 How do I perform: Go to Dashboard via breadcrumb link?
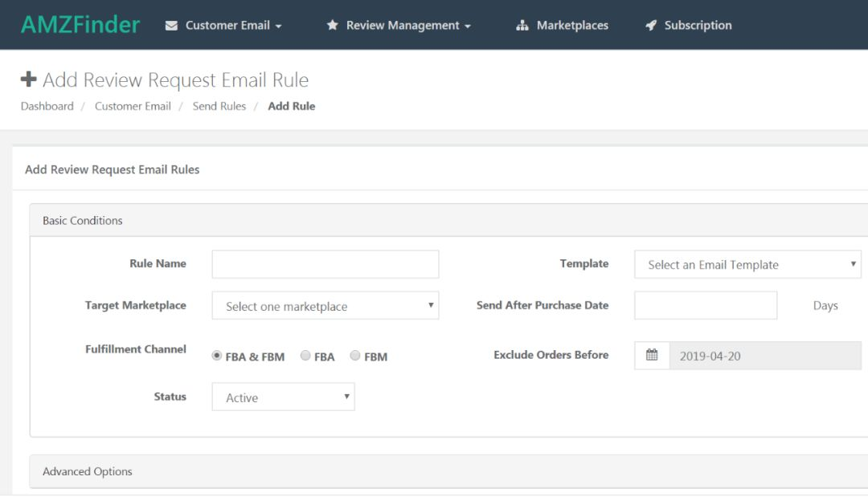click(47, 106)
